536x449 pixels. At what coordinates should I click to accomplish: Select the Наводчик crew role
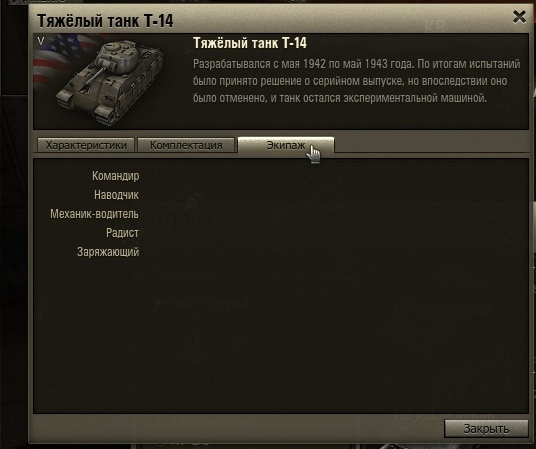[x=117, y=195]
